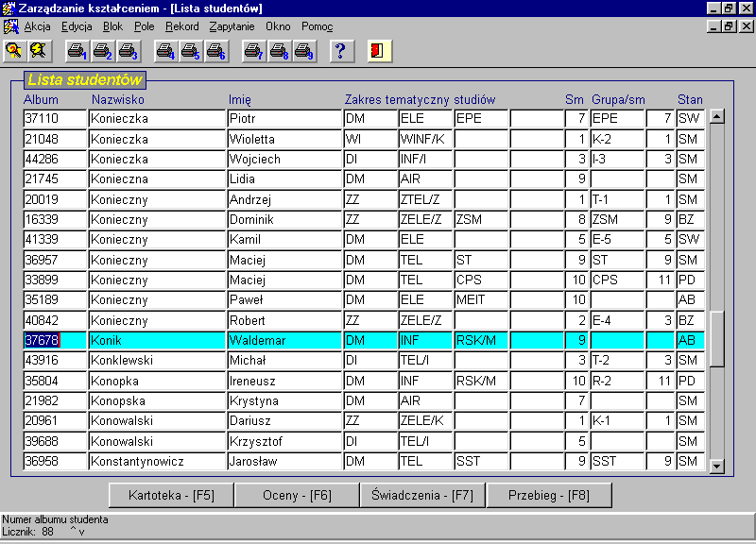Click album number field 37110
This screenshot has height=544, width=756.
click(55, 119)
